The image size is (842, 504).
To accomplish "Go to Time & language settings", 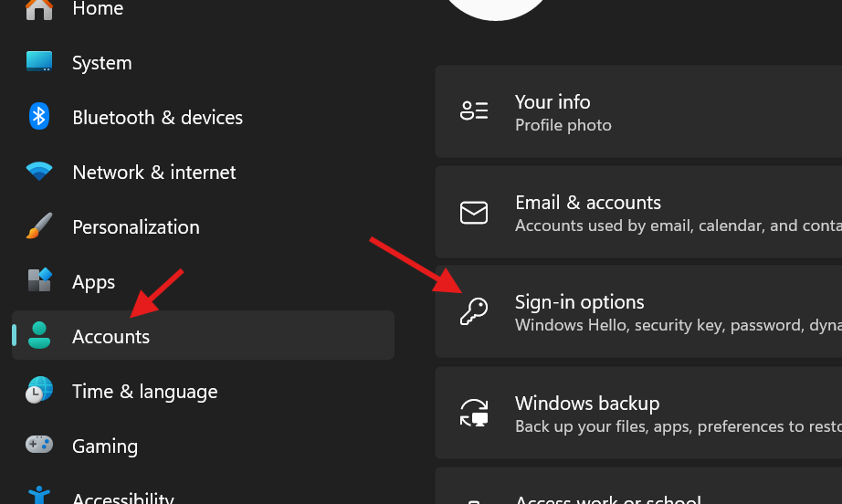I will coord(144,392).
